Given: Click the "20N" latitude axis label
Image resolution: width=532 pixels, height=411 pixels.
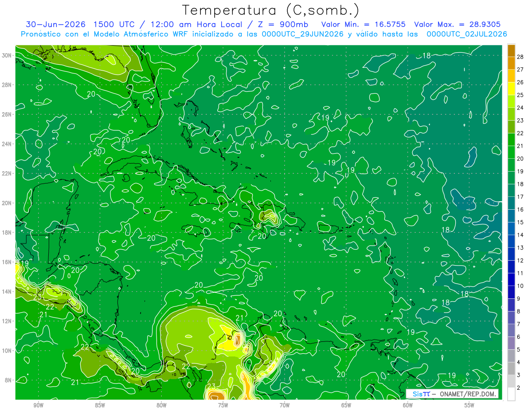Looking at the screenshot, I should coord(8,203).
